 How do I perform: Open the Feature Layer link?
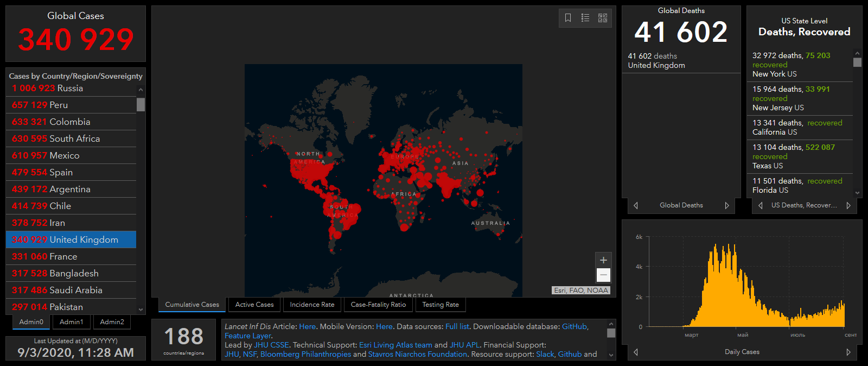pos(248,336)
